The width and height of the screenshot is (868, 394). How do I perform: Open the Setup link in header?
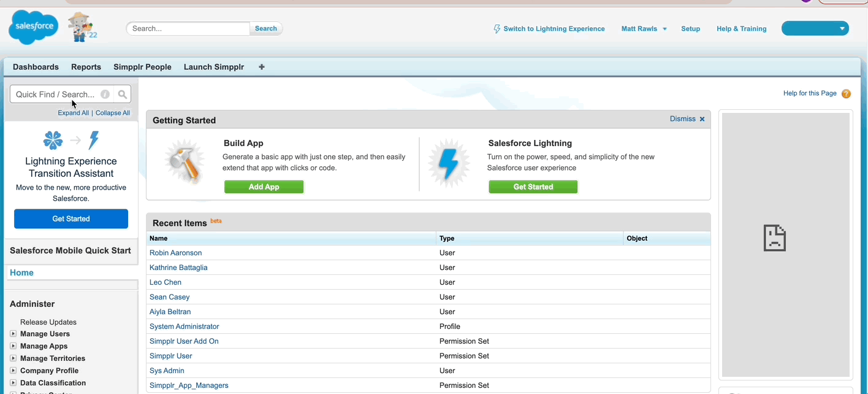690,29
